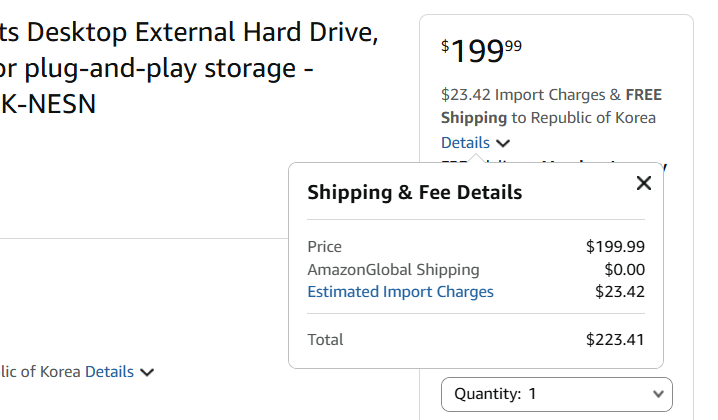
Task: Click the $0.00 shipping amount
Action: (x=625, y=269)
